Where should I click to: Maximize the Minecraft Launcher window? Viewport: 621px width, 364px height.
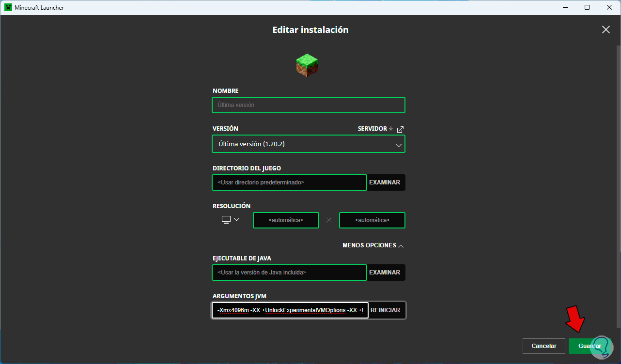click(x=587, y=7)
